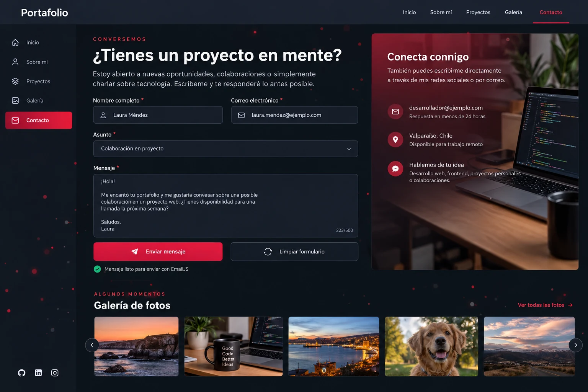Click the Portafolio logo
Viewport: 588px width, 392px height.
click(44, 13)
